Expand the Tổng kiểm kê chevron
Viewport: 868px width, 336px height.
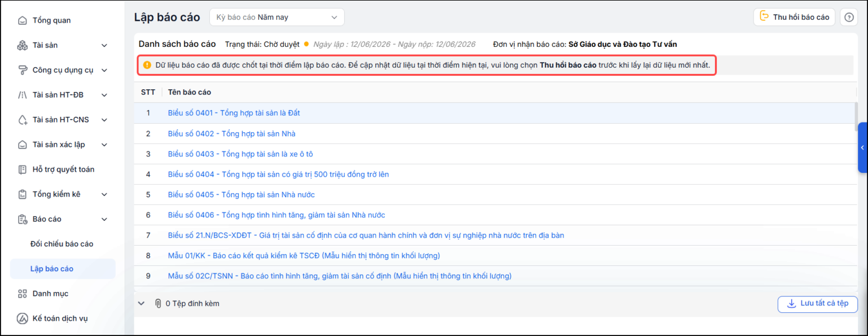[104, 194]
